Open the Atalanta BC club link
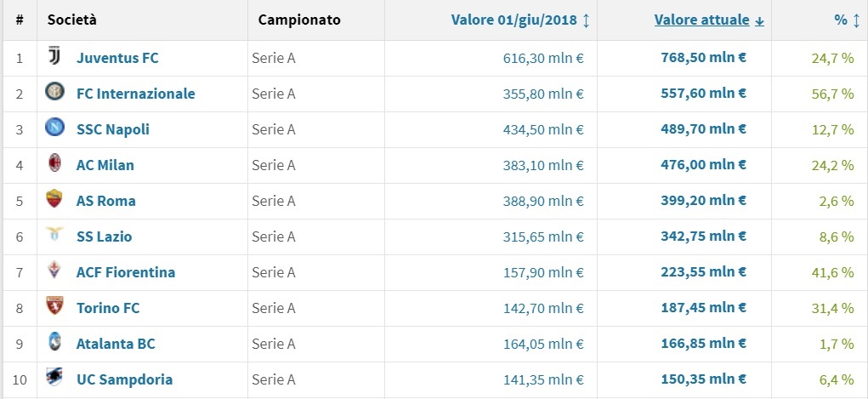The image size is (868, 399). point(116,344)
